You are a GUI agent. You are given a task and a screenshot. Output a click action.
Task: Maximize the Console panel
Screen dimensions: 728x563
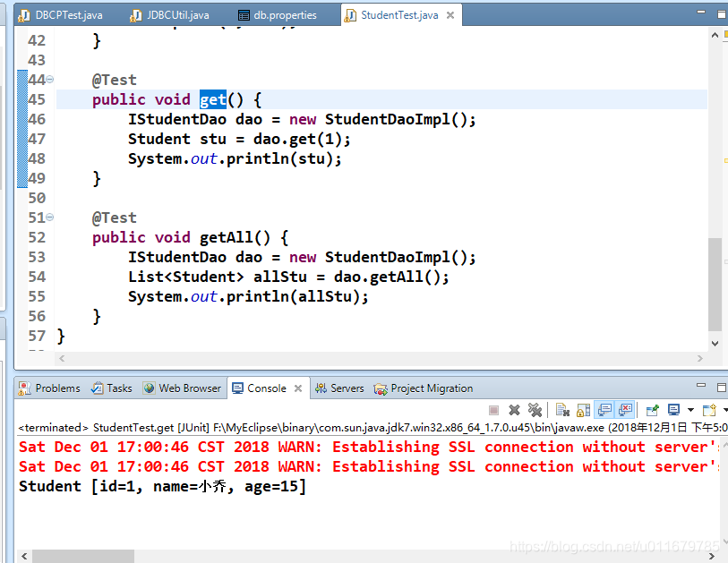click(722, 387)
